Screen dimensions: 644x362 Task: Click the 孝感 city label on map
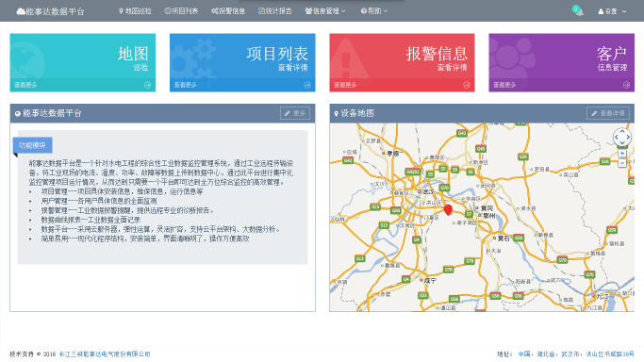pos(392,153)
